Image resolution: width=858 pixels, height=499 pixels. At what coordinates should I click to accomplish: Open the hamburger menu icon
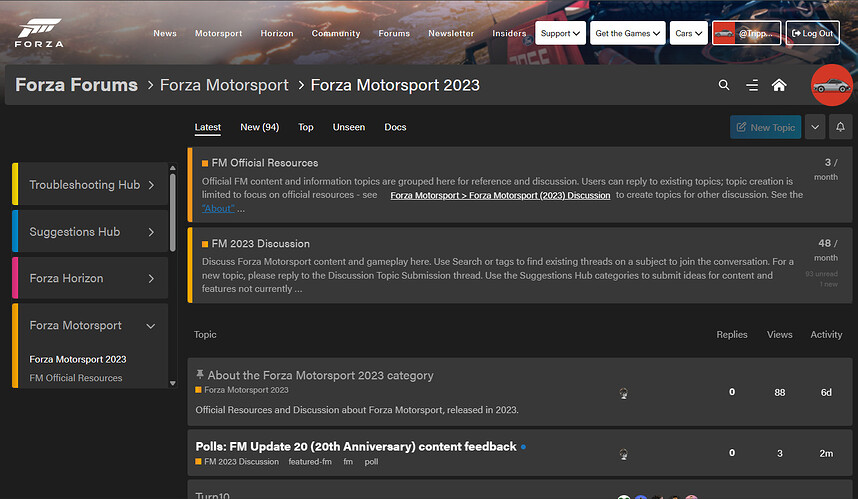click(752, 85)
